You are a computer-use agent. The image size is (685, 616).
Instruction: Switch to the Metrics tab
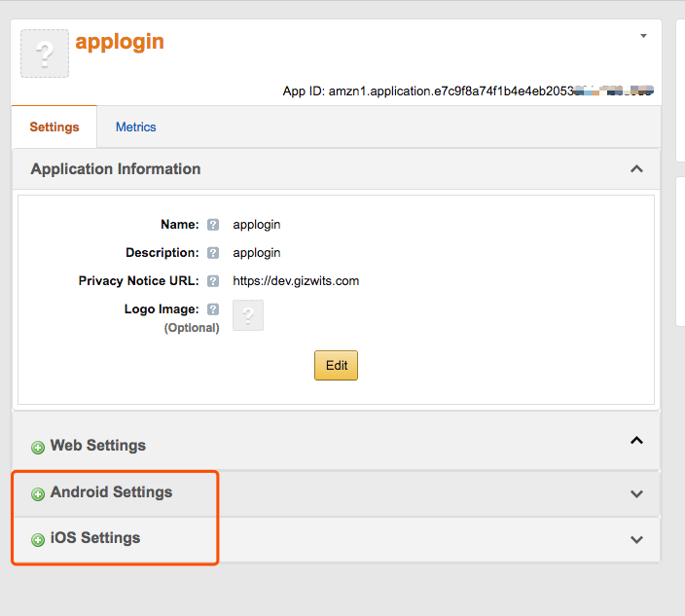tap(135, 127)
